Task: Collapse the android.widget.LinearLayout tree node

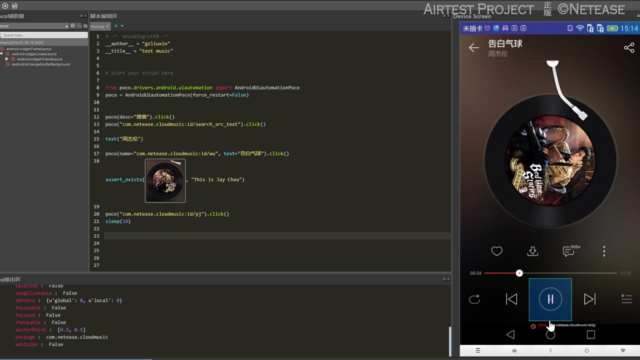Action: coord(2,53)
